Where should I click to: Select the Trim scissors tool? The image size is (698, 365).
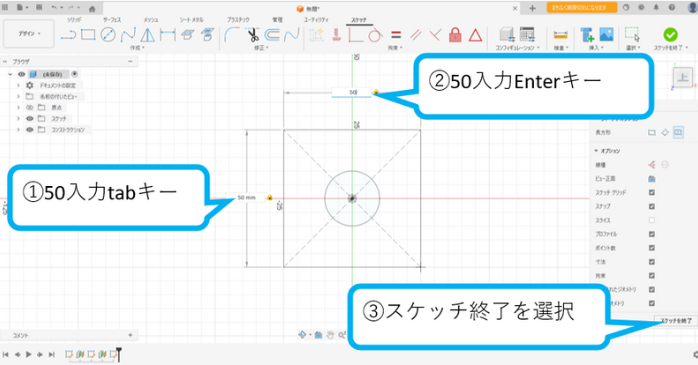pos(253,34)
